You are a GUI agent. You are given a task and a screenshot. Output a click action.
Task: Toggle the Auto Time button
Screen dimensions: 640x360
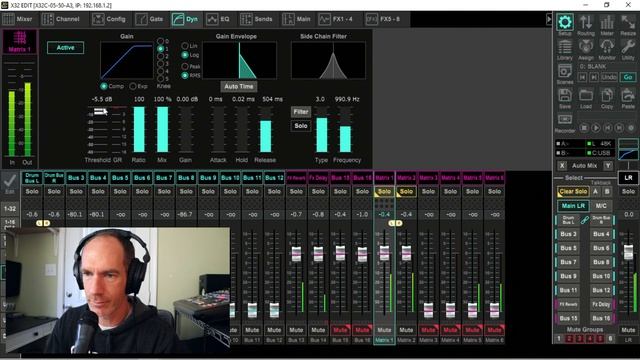coord(238,87)
